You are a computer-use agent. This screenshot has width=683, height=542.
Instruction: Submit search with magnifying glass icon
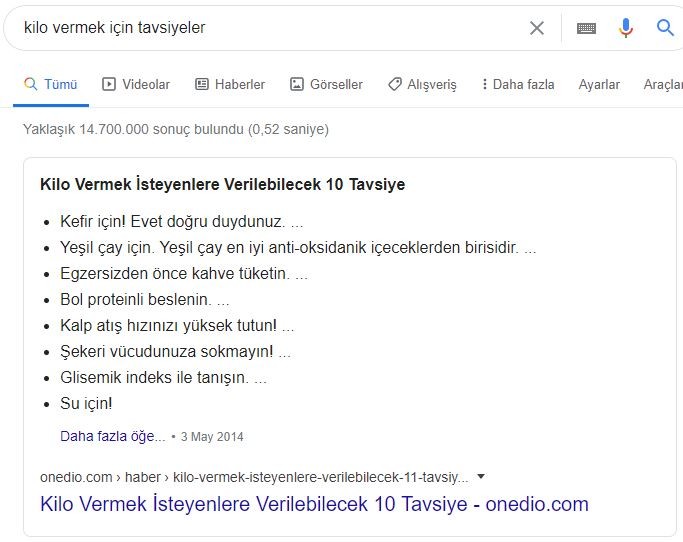tap(665, 28)
